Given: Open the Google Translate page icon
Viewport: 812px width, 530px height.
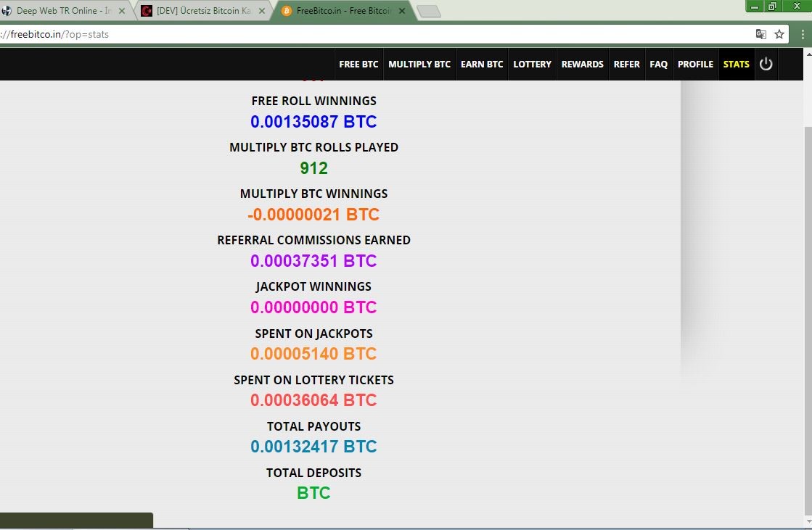Looking at the screenshot, I should coord(760,34).
